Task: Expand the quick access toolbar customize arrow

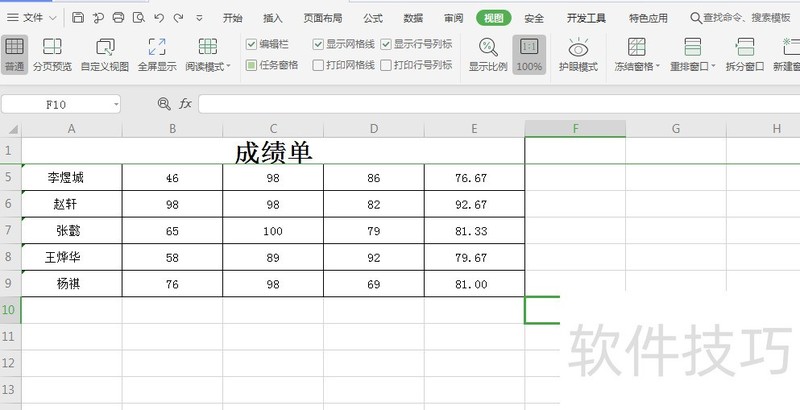Action: (x=199, y=18)
